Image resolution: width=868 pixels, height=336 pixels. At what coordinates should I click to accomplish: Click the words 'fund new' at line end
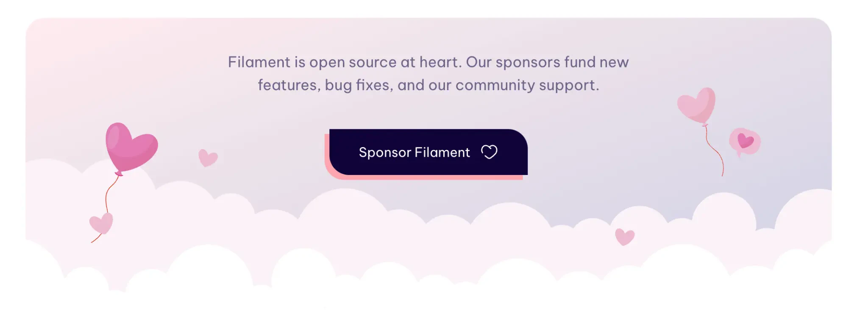coord(596,62)
